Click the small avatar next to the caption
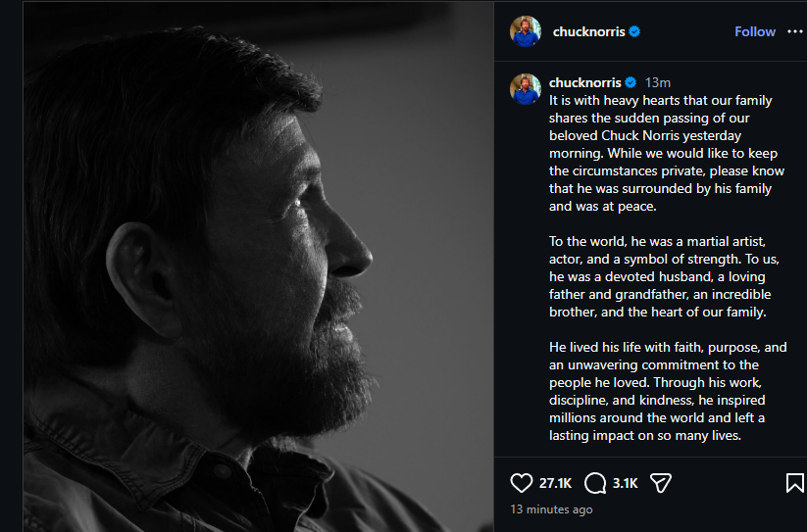The image size is (807, 532). [525, 89]
